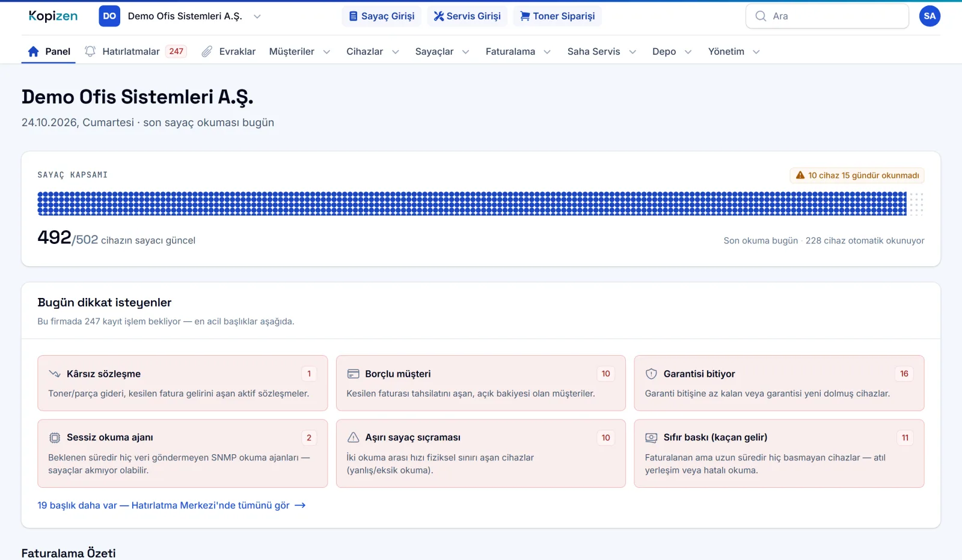Click the card icon on Borçlu müşteri
This screenshot has height=560, width=962.
(x=353, y=374)
